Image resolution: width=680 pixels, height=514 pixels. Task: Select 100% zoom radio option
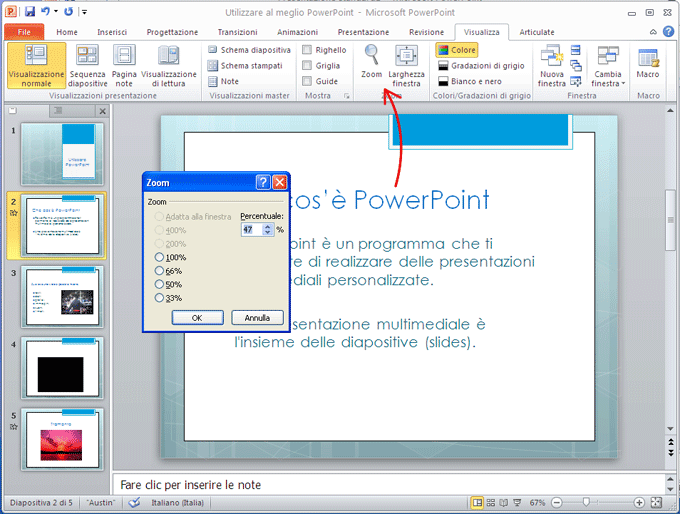[x=159, y=257]
